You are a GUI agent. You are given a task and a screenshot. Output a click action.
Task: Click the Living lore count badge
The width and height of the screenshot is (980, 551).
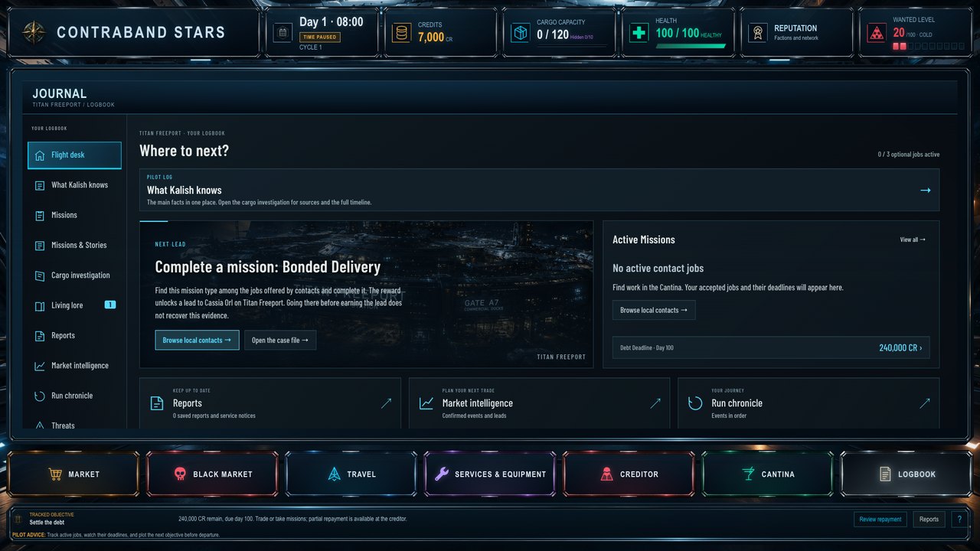pyautogui.click(x=109, y=305)
